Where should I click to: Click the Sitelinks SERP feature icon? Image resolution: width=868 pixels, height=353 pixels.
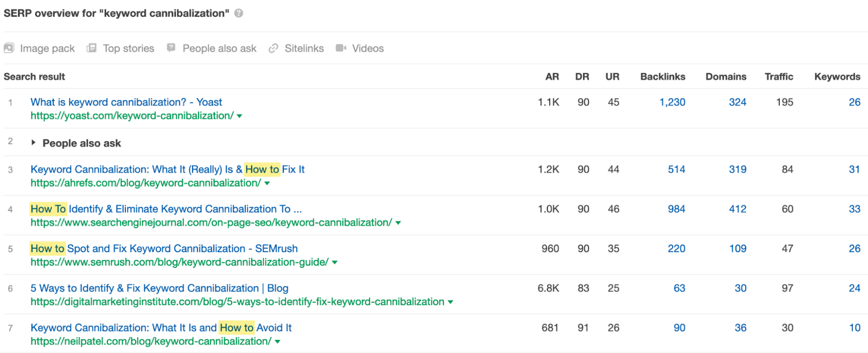point(273,48)
